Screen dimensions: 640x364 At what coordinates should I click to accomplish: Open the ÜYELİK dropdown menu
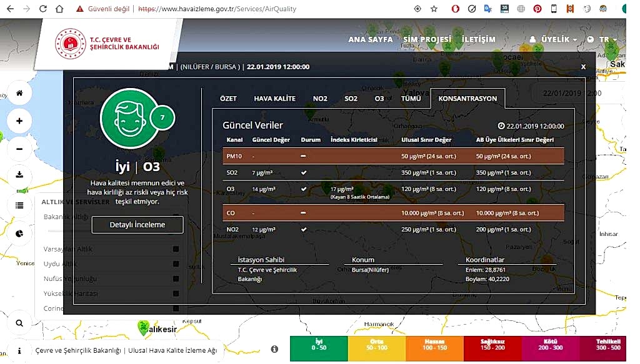tap(554, 39)
